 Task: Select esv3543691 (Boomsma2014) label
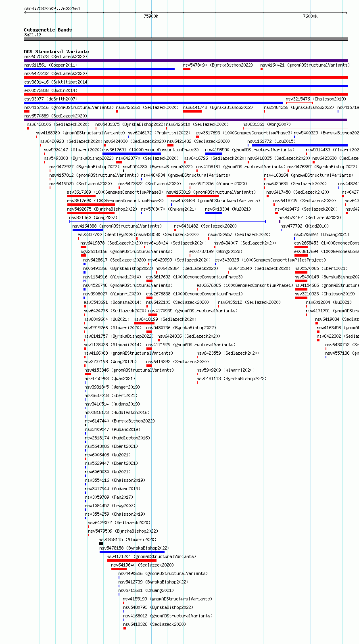pos(113,302)
